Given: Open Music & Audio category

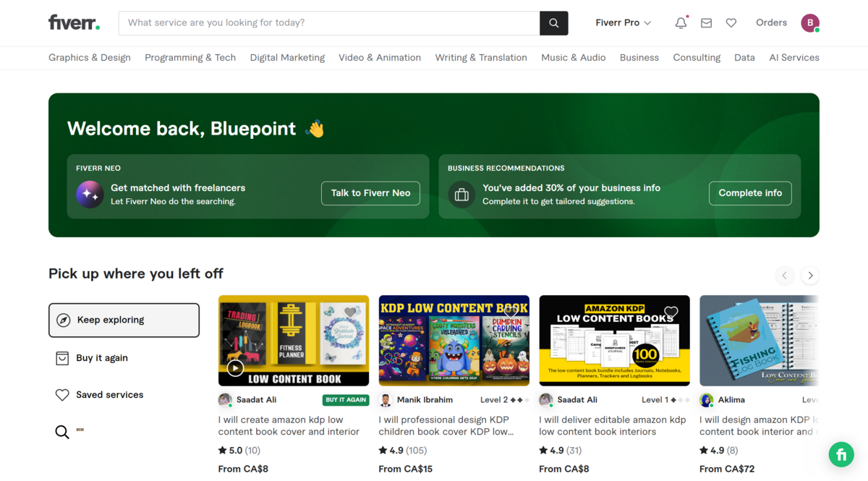Looking at the screenshot, I should tap(574, 58).
